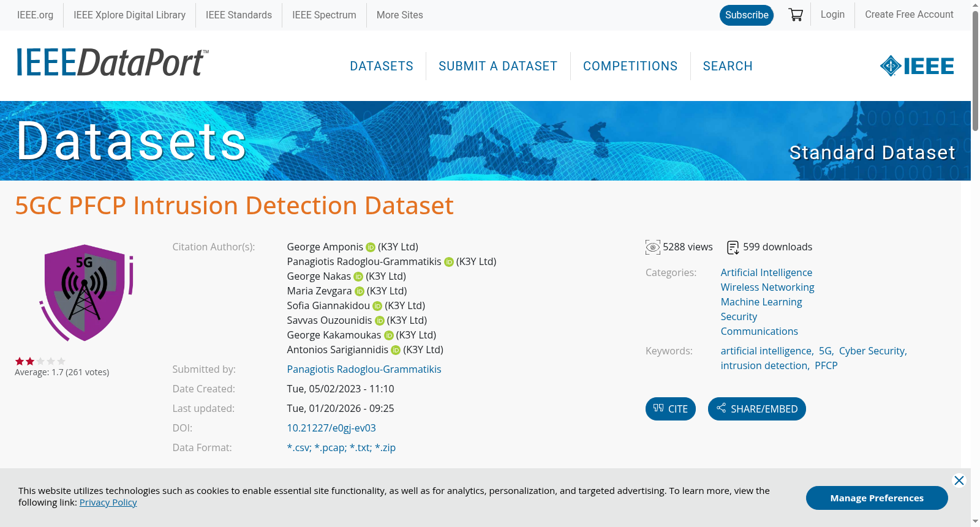Click the views eye icon
The width and height of the screenshot is (980, 527).
[653, 247]
